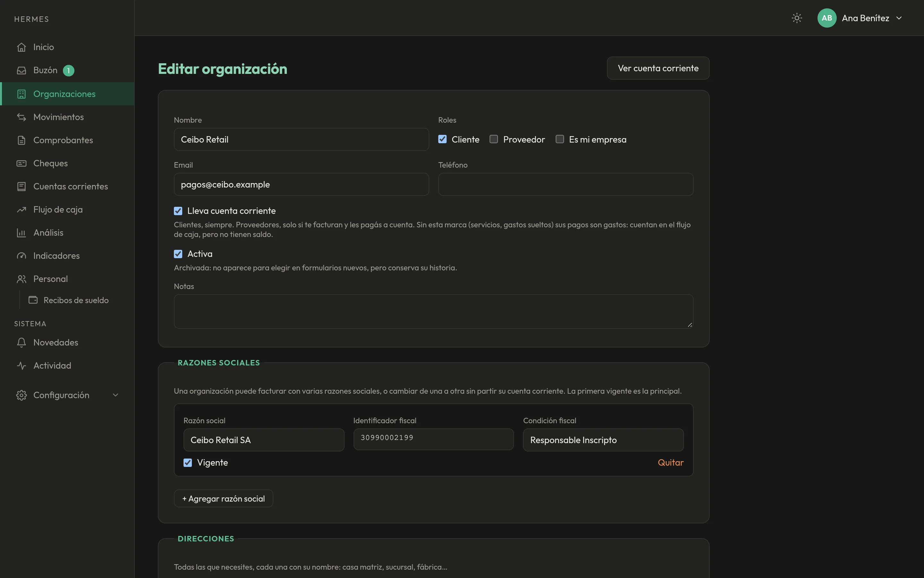Click the Identificador fiscal field

click(433, 439)
